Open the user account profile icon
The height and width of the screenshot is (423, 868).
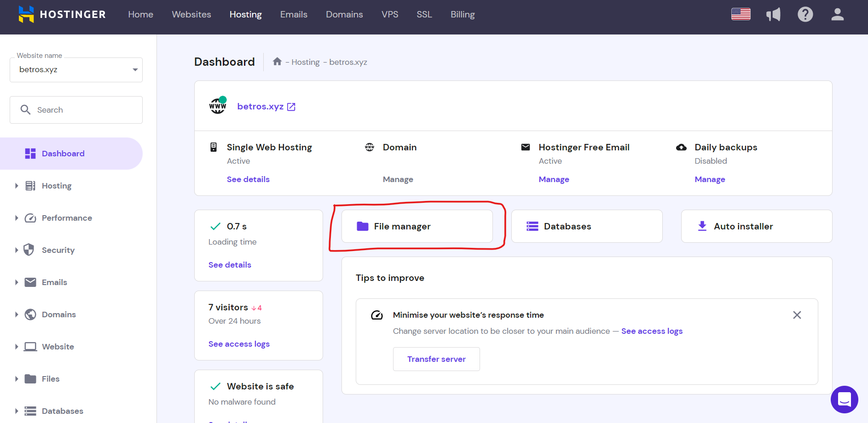click(837, 14)
